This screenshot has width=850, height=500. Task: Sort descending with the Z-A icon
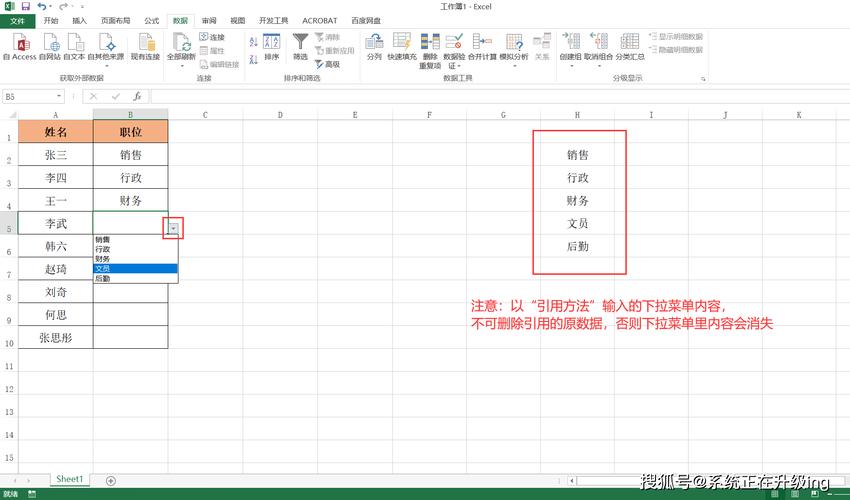tap(253, 59)
